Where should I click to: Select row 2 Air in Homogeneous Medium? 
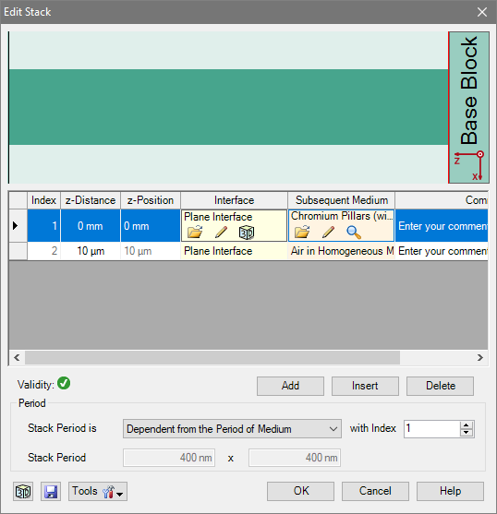pyautogui.click(x=341, y=251)
